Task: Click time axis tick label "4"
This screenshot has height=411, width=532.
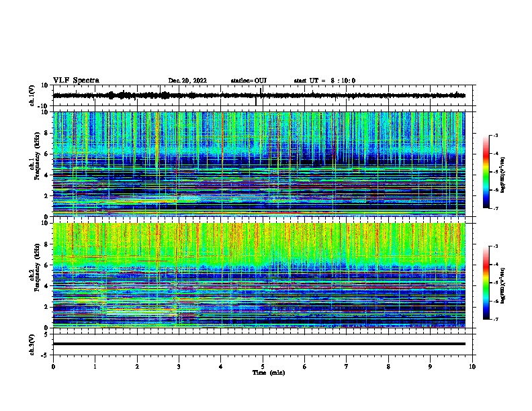Action: (x=221, y=367)
